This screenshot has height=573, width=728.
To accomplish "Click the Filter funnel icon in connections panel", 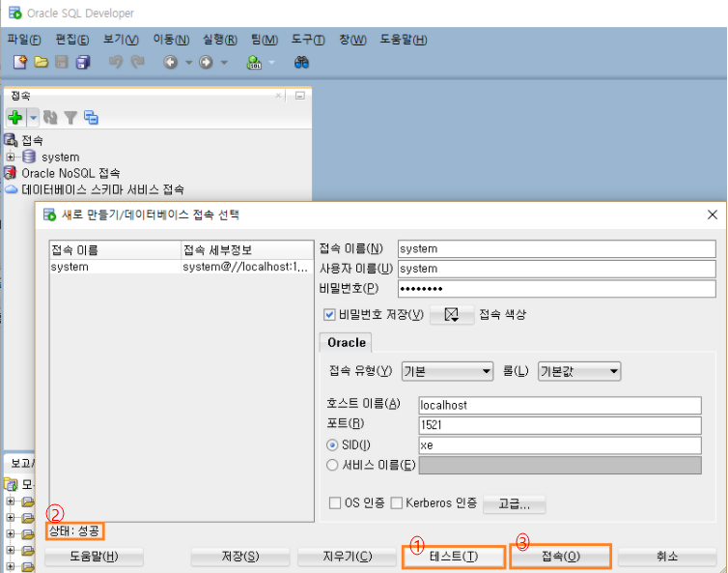I will (x=70, y=118).
